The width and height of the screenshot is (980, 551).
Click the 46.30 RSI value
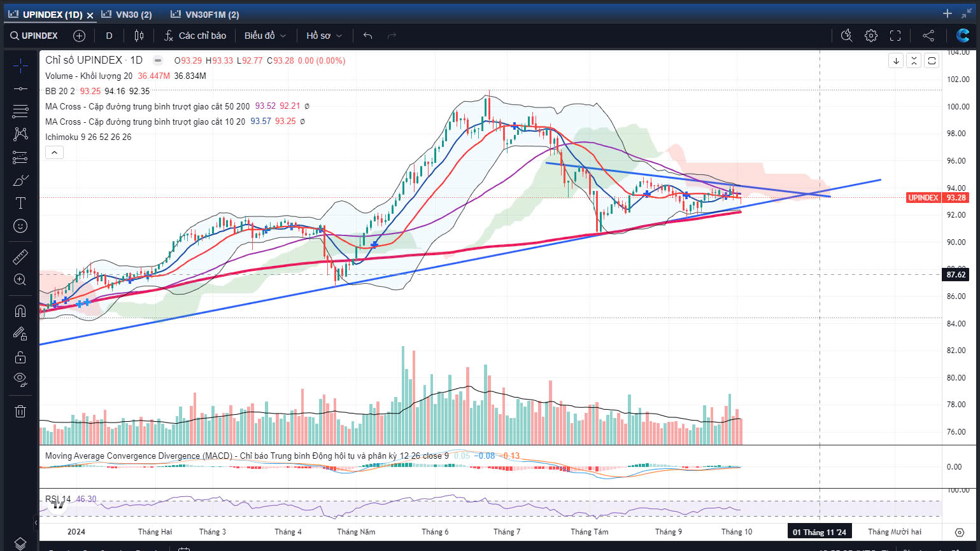click(86, 499)
